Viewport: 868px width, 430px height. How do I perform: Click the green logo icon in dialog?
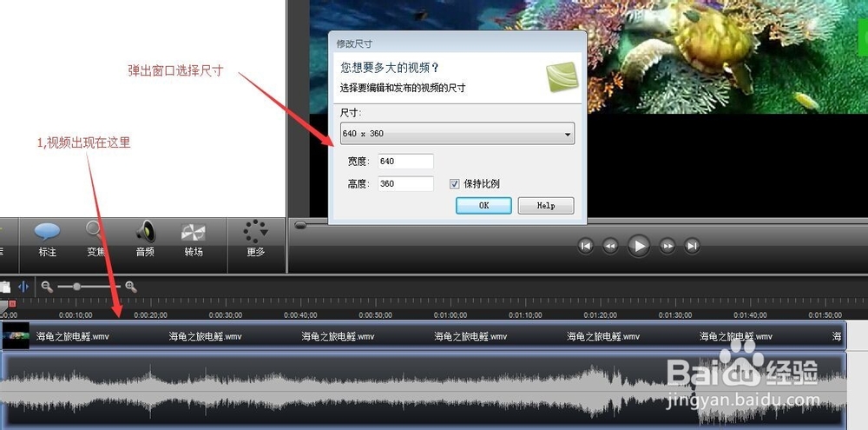pos(562,77)
